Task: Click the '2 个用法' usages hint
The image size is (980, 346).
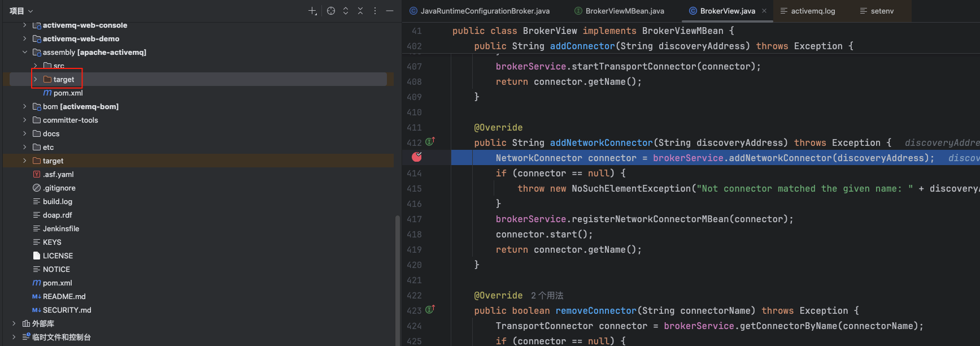Action: tap(547, 296)
